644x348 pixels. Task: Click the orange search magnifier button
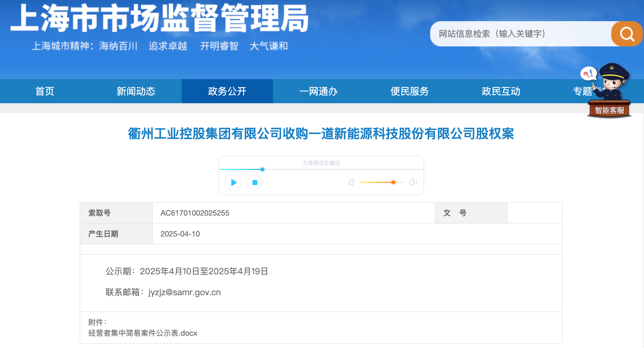tap(627, 34)
